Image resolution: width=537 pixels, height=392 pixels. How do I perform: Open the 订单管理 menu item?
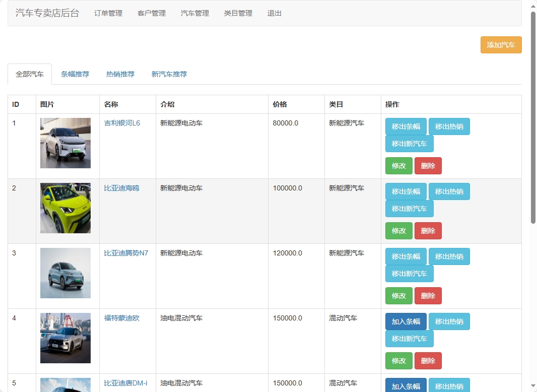click(x=108, y=13)
